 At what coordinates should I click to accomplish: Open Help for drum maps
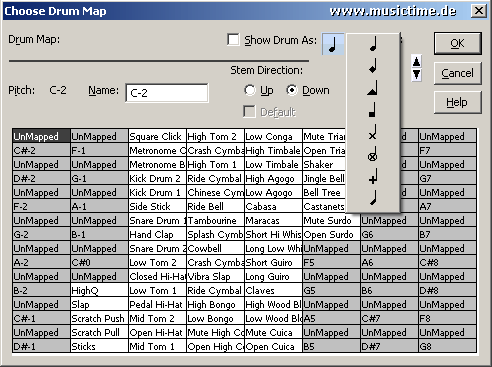[x=457, y=102]
